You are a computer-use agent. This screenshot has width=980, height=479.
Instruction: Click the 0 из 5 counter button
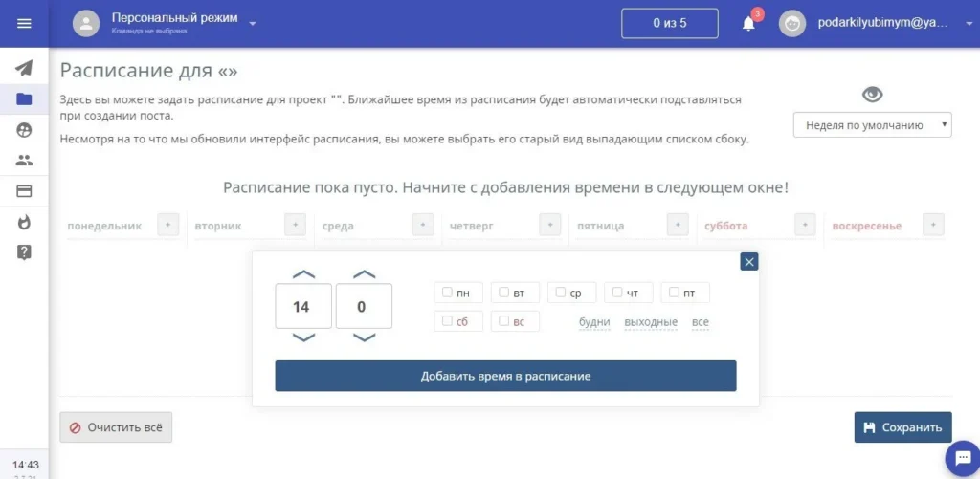669,24
